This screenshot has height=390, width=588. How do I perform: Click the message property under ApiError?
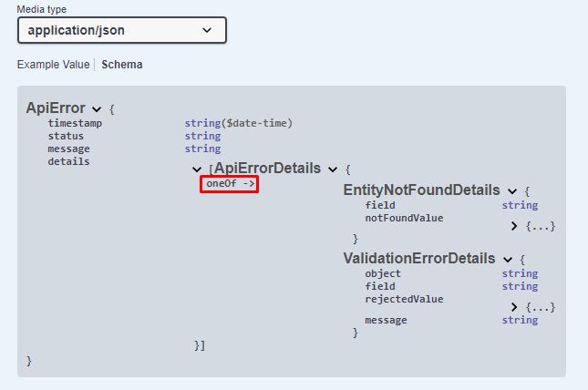[x=69, y=149]
